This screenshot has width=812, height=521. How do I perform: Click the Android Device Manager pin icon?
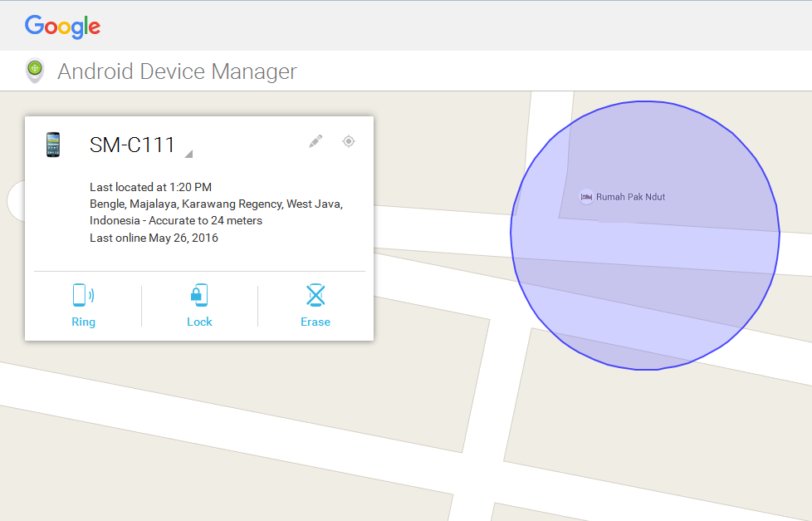click(35, 71)
